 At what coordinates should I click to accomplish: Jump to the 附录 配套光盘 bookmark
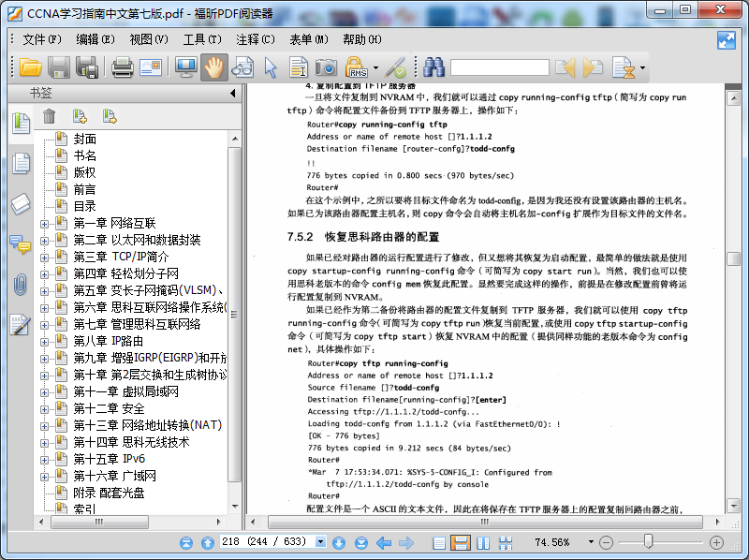pos(109,494)
